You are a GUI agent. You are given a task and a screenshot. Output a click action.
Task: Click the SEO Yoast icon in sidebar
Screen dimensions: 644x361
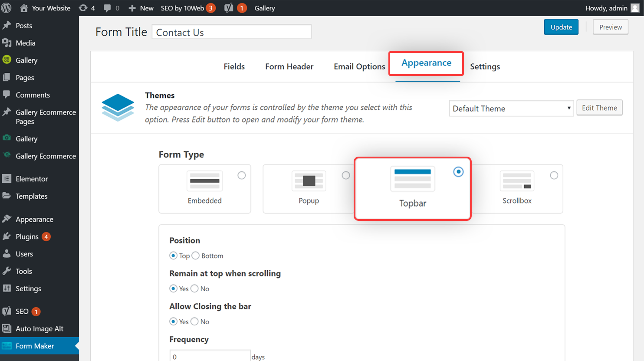[7, 311]
